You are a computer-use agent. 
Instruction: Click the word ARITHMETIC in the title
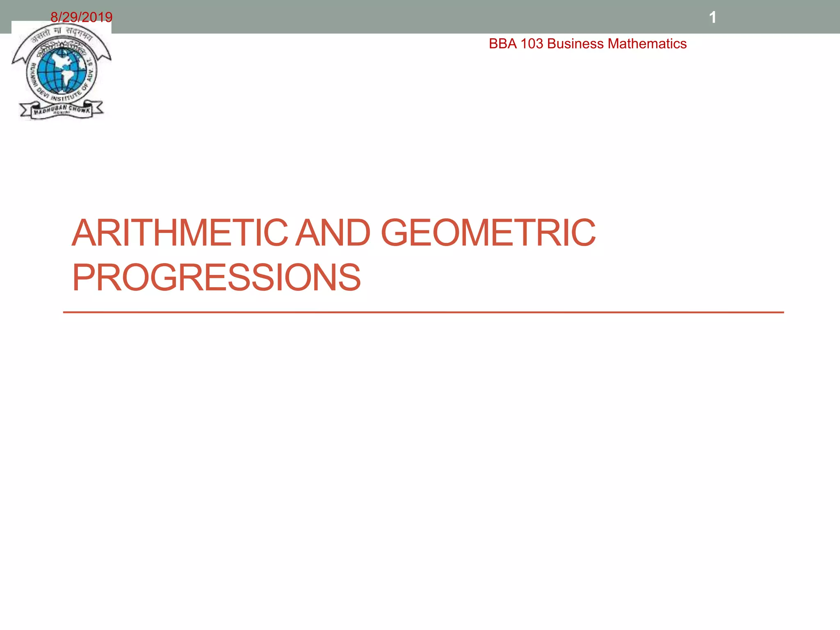[x=180, y=233]
